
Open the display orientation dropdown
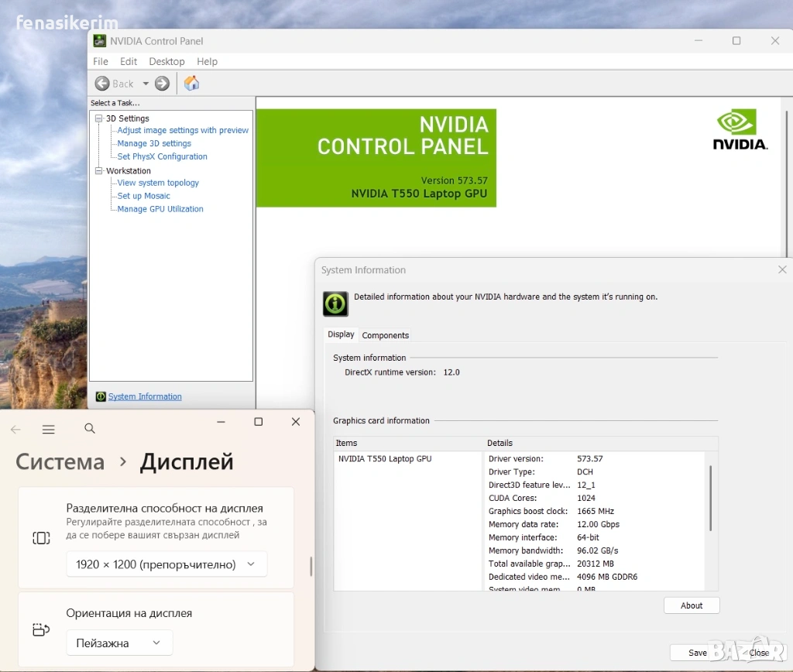tap(119, 643)
